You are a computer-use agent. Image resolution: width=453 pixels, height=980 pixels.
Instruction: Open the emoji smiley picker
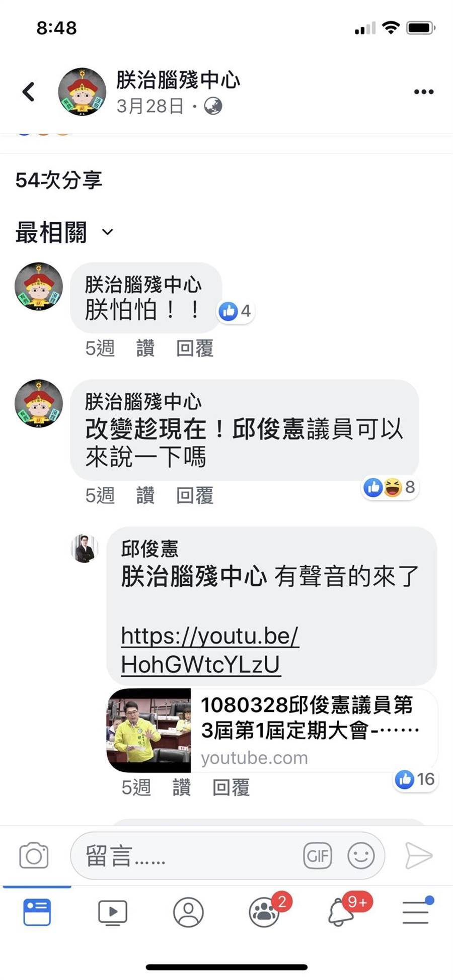coord(361,855)
